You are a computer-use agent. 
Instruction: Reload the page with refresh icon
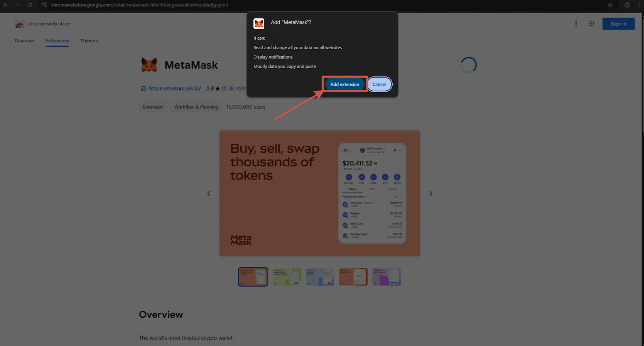(30, 5)
